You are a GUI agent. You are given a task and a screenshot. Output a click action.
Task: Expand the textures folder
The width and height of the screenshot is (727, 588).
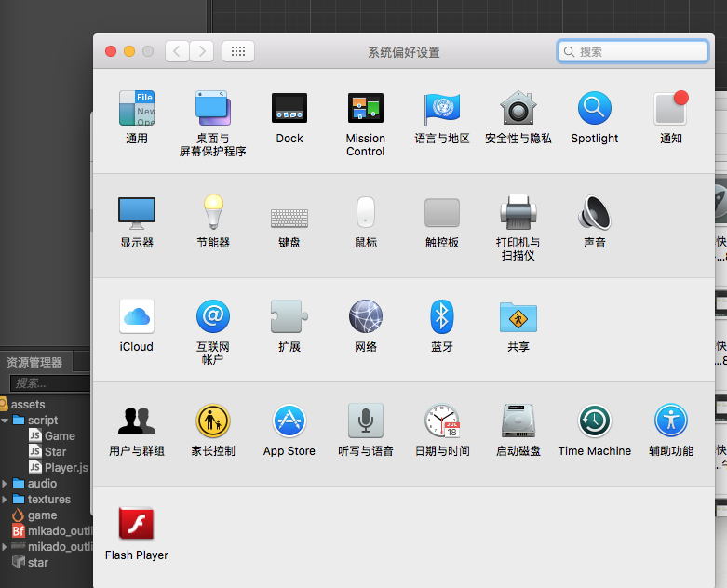[x=5, y=500]
